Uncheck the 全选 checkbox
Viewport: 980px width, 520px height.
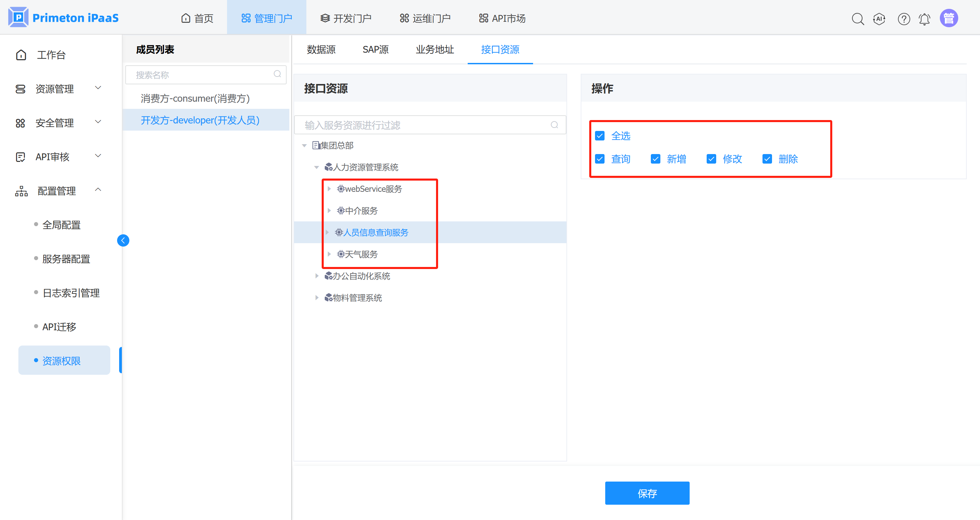pos(600,136)
